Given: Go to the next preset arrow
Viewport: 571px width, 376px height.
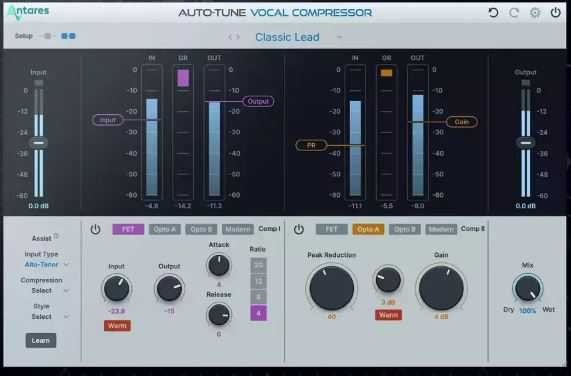Looking at the screenshot, I should coord(238,37).
